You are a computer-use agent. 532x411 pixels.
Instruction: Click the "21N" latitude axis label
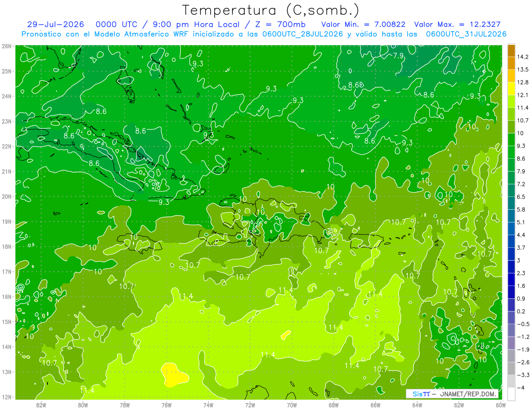(6, 171)
